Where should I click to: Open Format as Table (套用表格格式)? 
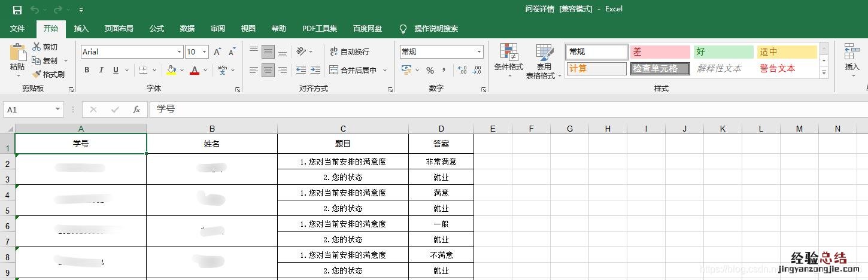544,60
